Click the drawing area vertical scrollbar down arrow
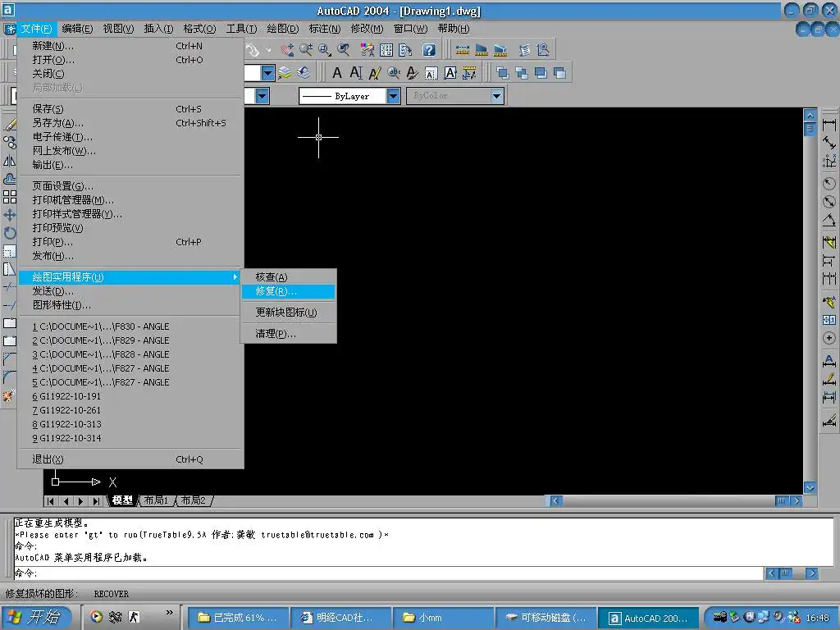Screen dimensions: 840x630 tap(810, 488)
